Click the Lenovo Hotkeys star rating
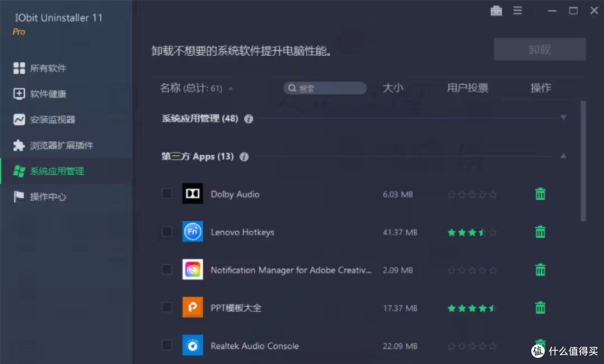Image resolution: width=604 pixels, height=364 pixels. click(472, 233)
